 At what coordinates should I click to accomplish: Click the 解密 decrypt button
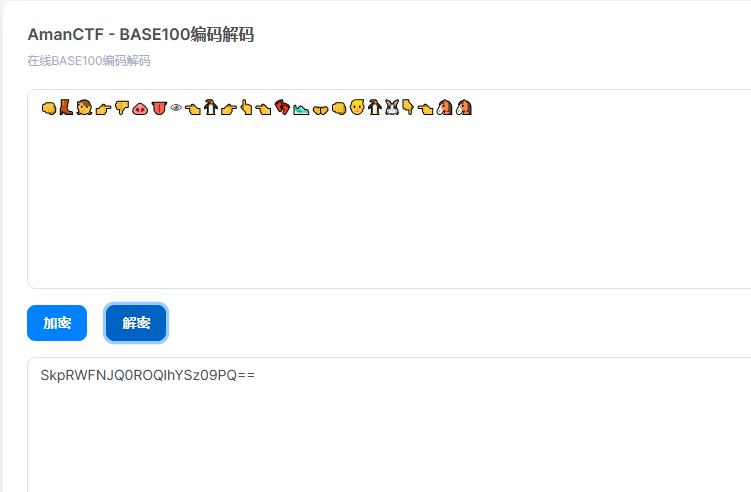(x=136, y=323)
